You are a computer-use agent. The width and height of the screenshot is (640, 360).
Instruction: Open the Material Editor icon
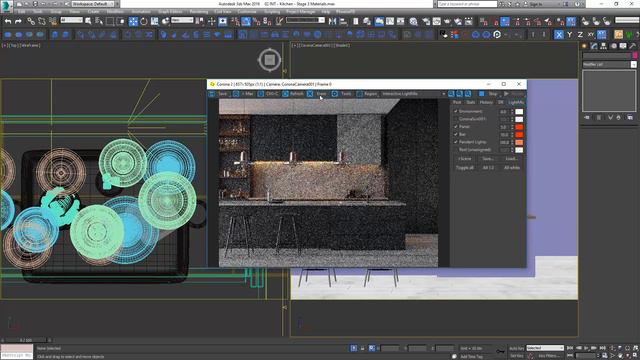click(x=413, y=21)
